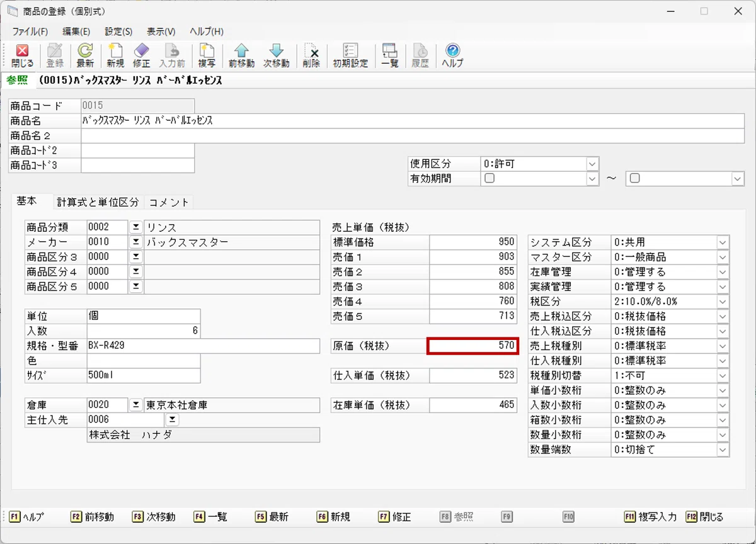756x544 pixels.
Task: Toggle the 有効期間 end date checkbox
Action: coord(635,178)
